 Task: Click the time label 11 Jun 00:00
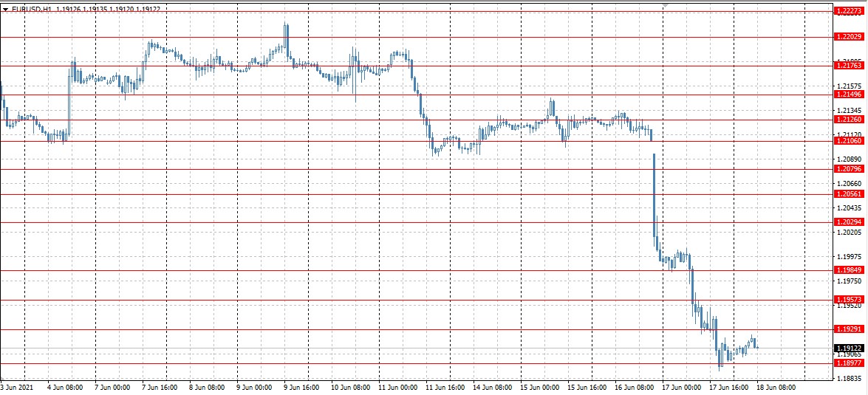pyautogui.click(x=398, y=388)
